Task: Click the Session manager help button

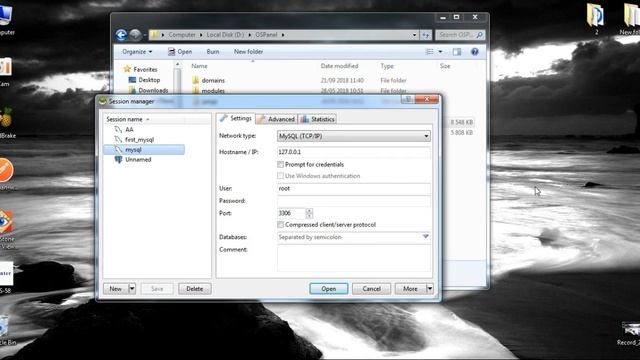Action: [408, 99]
